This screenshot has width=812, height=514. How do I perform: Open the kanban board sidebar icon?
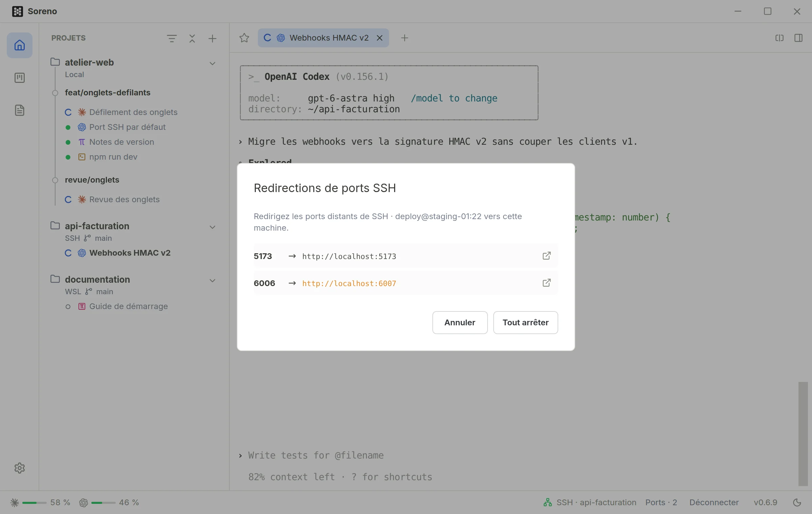(20, 78)
